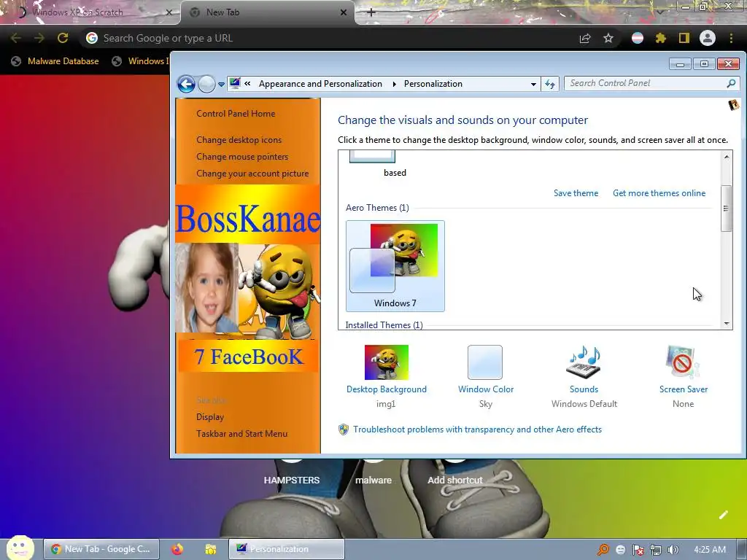Click the magnifier icon in Control Panel search
747x560 pixels.
(x=731, y=83)
